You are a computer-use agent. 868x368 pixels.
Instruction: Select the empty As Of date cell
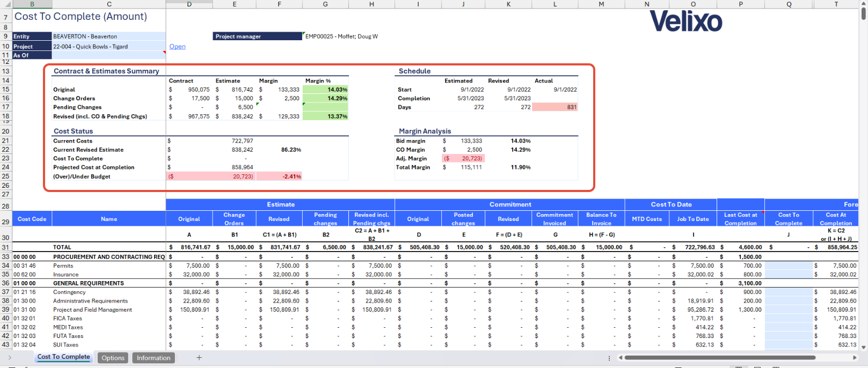(x=109, y=55)
